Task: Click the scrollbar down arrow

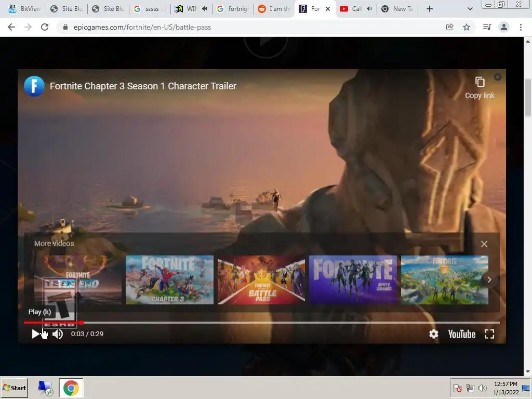Action: pyautogui.click(x=528, y=372)
